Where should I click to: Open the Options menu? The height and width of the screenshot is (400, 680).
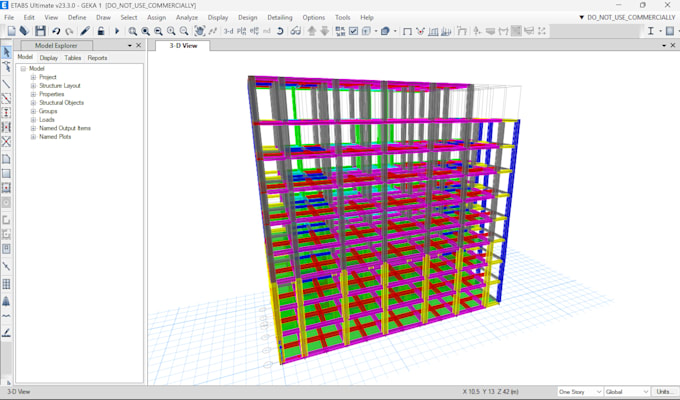tap(314, 17)
